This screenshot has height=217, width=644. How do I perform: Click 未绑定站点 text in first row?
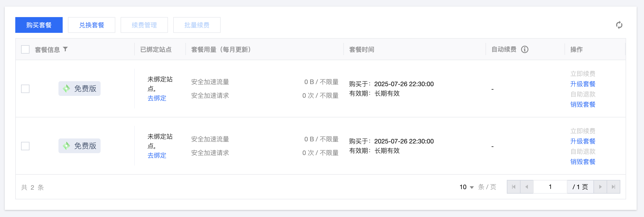click(160, 84)
